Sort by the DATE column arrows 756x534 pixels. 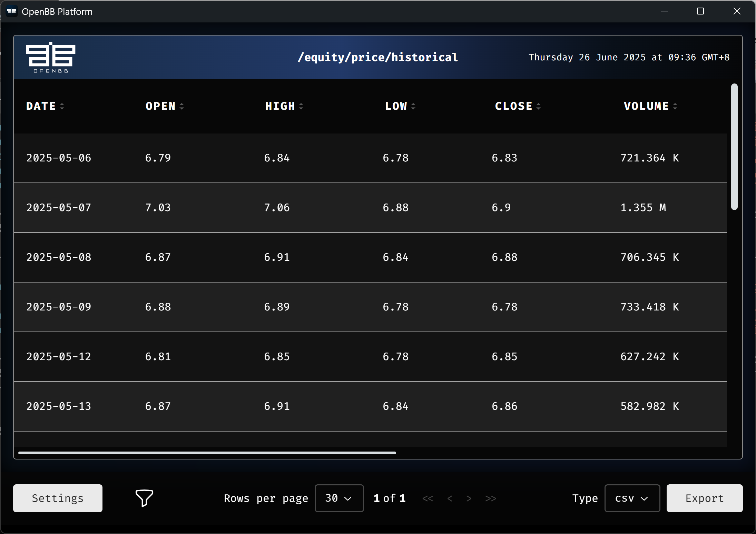[x=62, y=106]
